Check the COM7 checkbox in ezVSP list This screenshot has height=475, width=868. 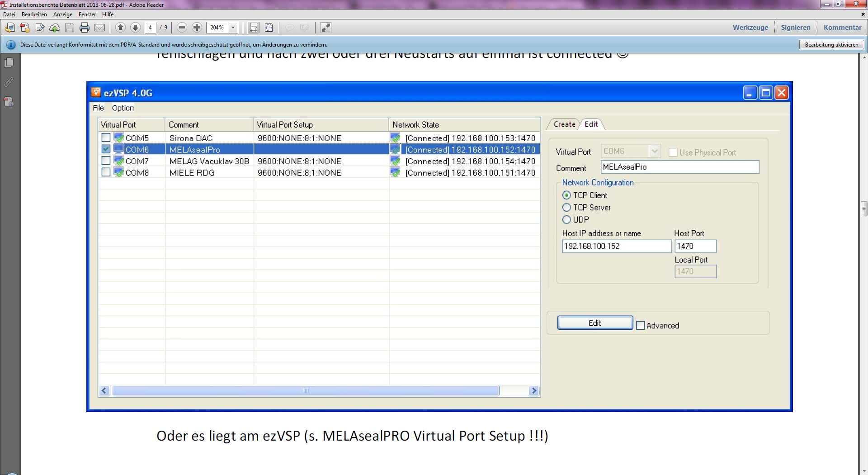[x=106, y=160]
